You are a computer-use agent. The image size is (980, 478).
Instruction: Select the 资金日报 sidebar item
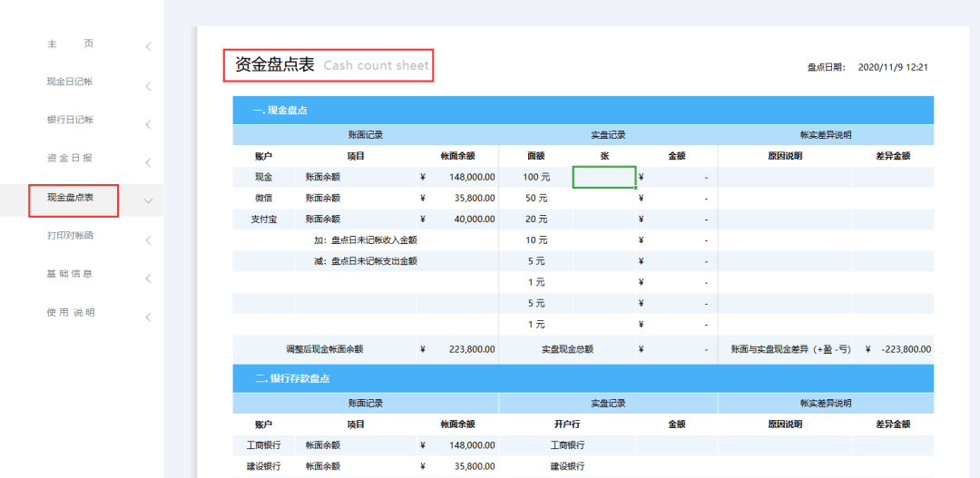tap(70, 158)
